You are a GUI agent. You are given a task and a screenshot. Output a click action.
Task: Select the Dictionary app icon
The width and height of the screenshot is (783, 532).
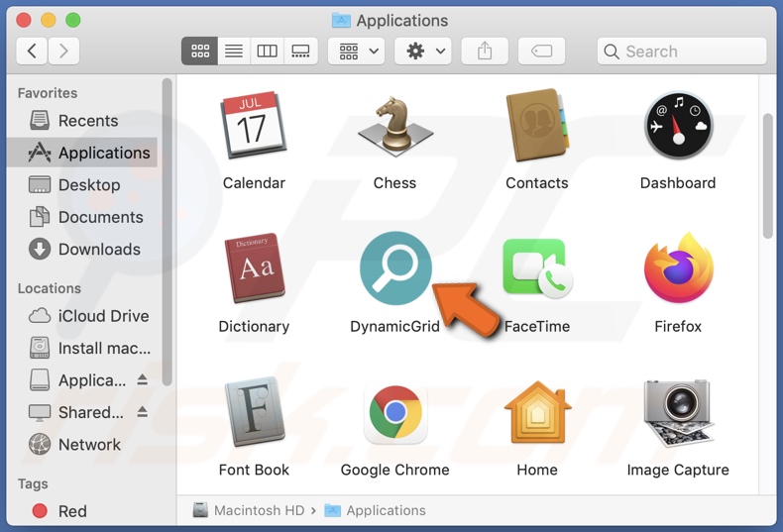255,268
